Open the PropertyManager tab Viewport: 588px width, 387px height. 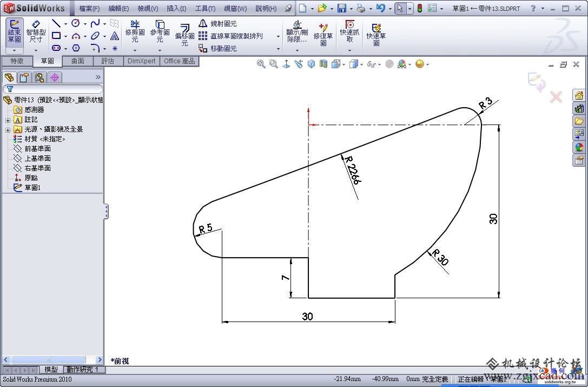[24, 78]
